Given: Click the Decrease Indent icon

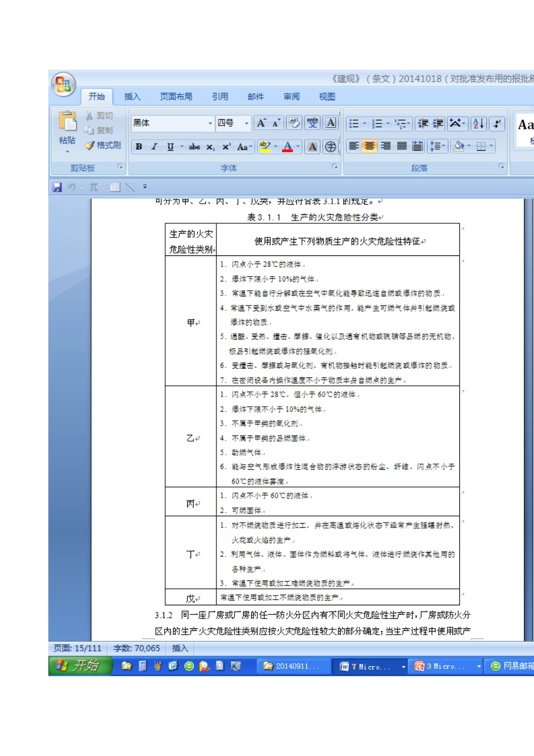Looking at the screenshot, I should point(423,124).
